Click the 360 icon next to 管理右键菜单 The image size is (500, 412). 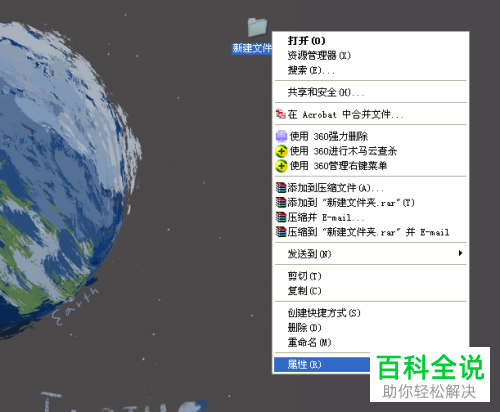click(281, 166)
